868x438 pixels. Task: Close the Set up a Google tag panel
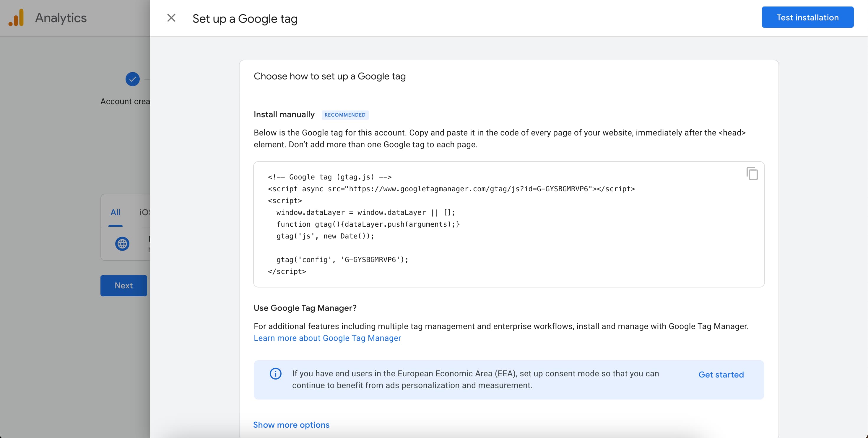pos(171,18)
